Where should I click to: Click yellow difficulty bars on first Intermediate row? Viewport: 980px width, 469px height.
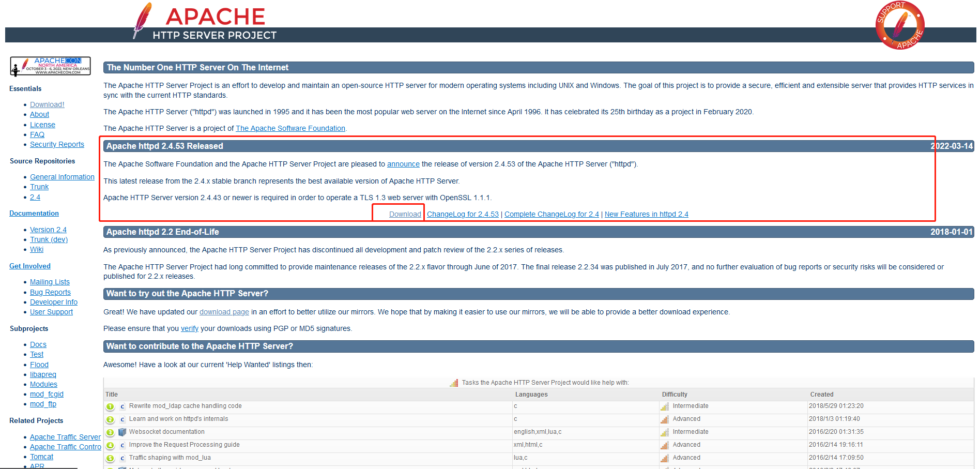point(664,406)
